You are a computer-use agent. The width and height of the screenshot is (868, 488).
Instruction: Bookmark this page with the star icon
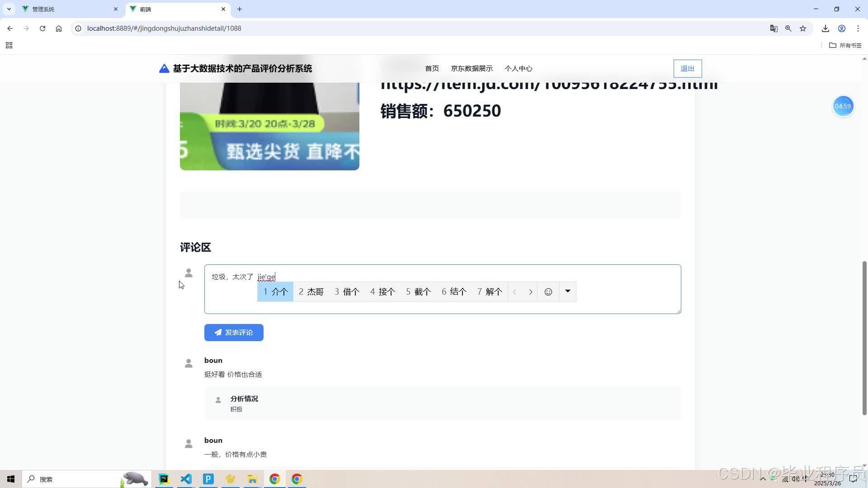point(803,28)
